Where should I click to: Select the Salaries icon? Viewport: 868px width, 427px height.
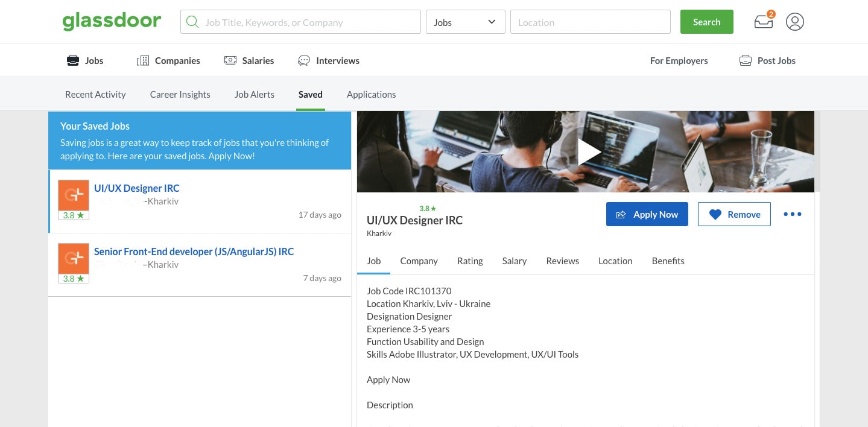(x=230, y=60)
